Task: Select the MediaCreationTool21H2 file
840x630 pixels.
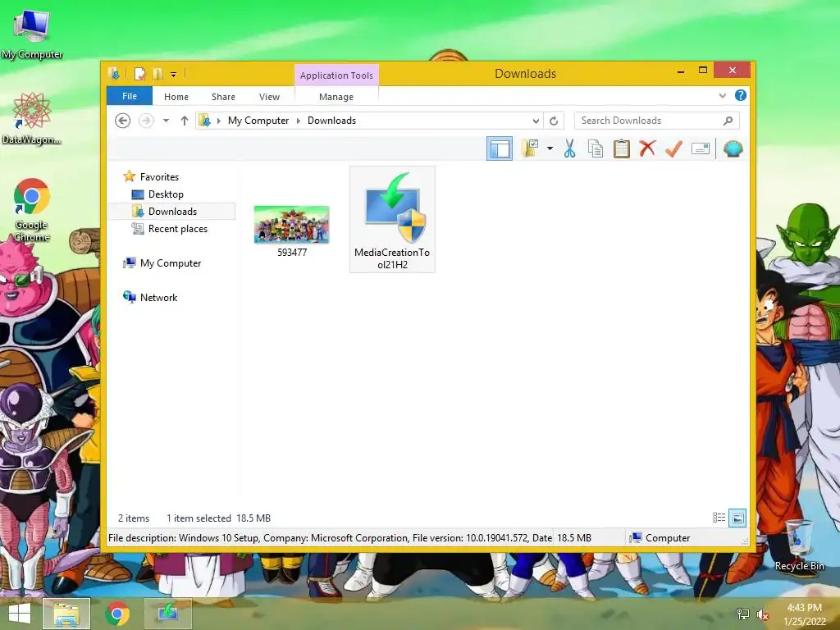Action: pyautogui.click(x=392, y=220)
